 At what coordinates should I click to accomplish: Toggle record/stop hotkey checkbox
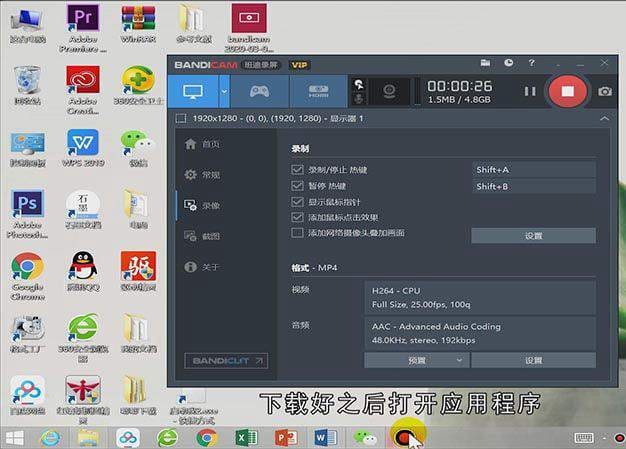[x=297, y=170]
